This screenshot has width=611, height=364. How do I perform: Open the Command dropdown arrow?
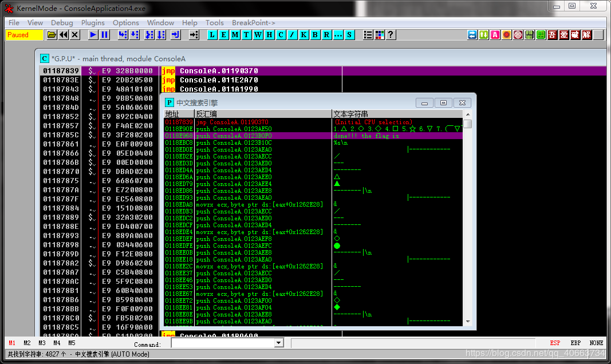point(278,343)
